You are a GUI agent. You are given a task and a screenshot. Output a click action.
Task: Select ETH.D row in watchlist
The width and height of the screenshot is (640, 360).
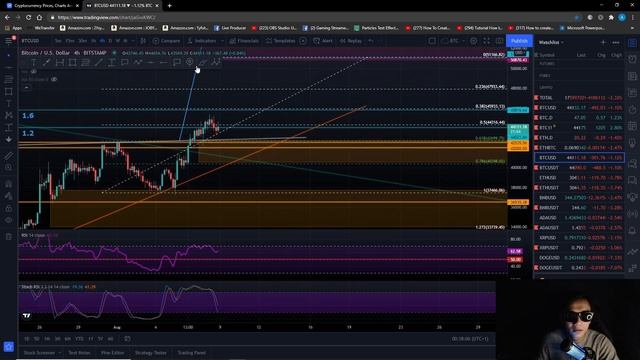(x=579, y=138)
